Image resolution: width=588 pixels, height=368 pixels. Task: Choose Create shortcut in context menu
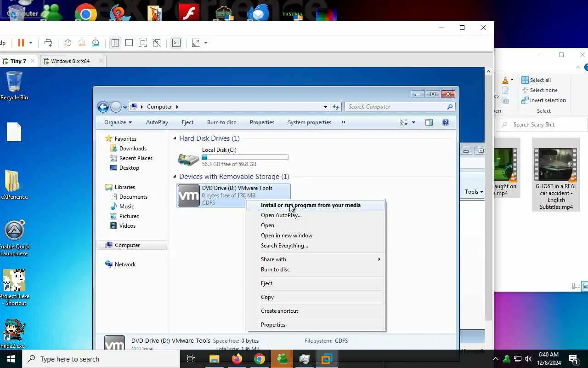coord(316,311)
